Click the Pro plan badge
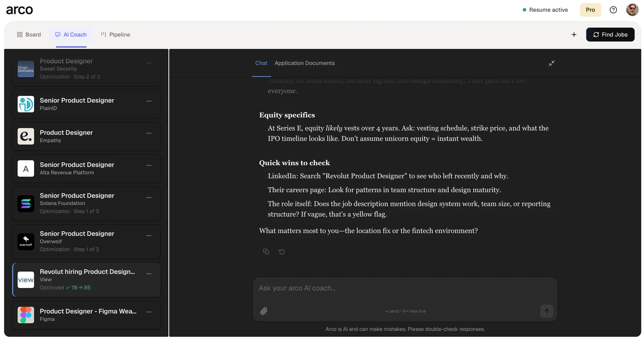This screenshot has height=340, width=644. click(590, 10)
